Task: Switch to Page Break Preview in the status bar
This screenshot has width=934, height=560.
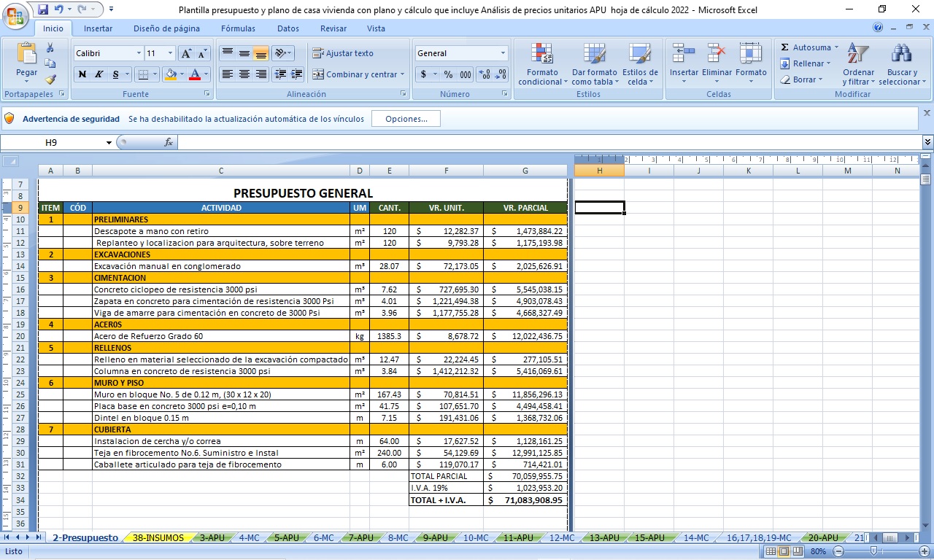Action: pos(797,551)
